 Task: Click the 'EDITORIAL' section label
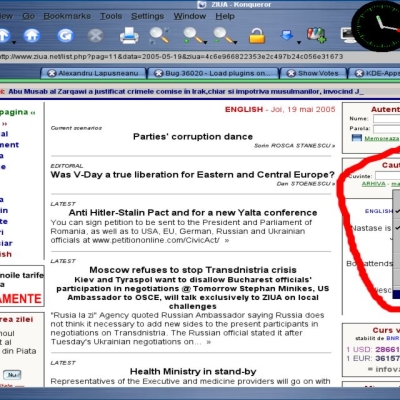click(67, 166)
